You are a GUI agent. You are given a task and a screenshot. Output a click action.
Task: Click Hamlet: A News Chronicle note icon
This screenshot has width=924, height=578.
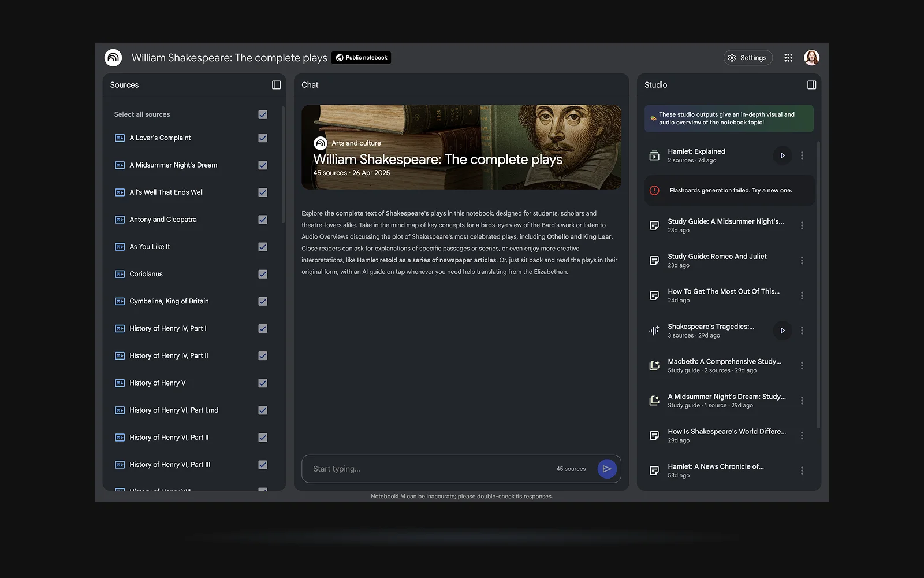click(x=654, y=470)
